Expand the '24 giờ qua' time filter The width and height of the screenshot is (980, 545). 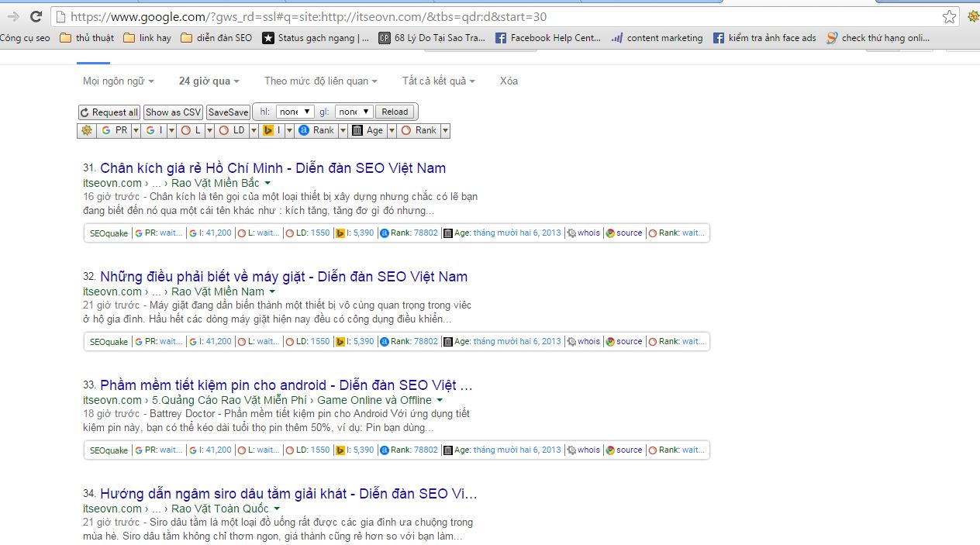click(209, 81)
